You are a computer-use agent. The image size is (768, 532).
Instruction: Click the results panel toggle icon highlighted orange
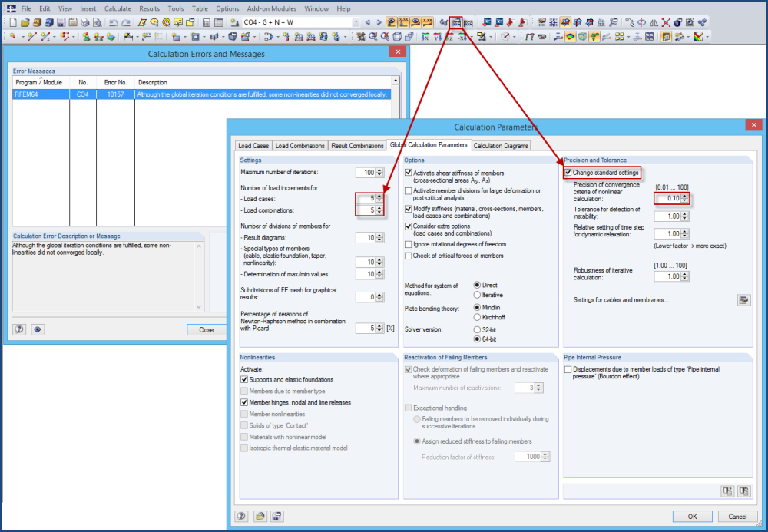click(666, 37)
